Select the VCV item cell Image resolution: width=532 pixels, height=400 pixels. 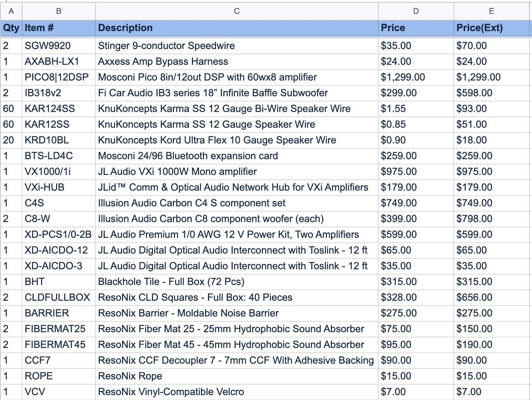[x=59, y=392]
